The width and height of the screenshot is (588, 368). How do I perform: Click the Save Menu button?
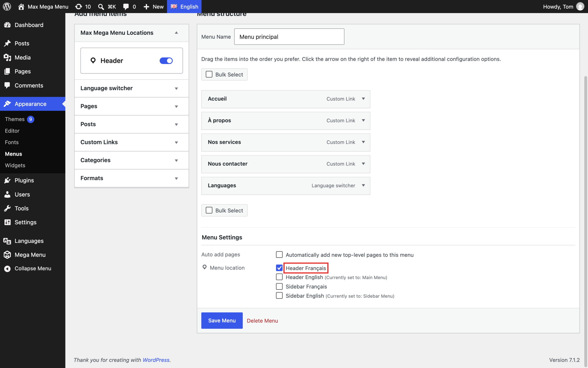coord(222,321)
